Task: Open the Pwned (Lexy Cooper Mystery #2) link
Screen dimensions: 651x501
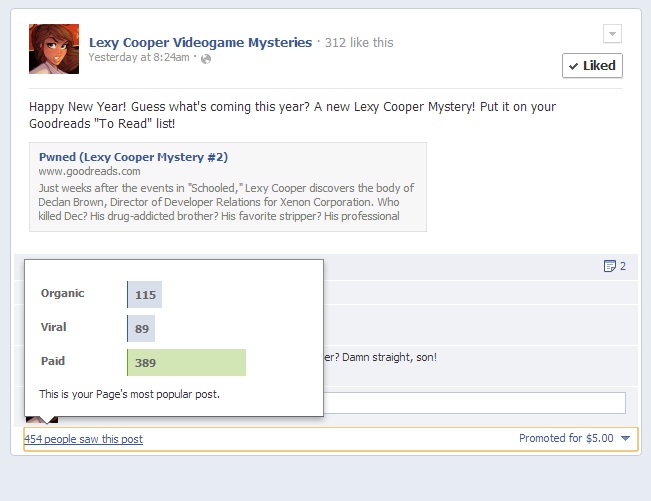Action: tap(133, 157)
